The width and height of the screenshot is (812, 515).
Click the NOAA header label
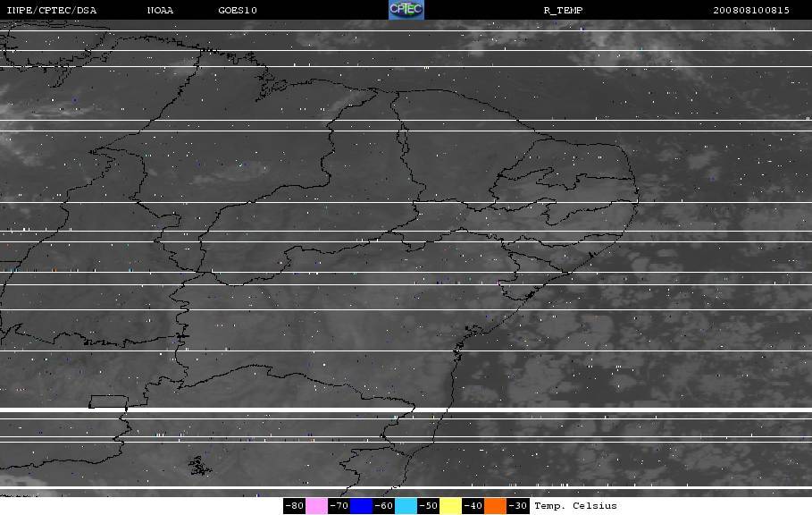tap(160, 11)
